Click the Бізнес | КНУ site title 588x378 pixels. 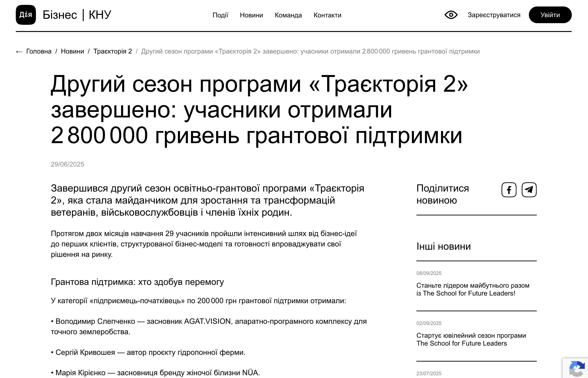click(77, 15)
